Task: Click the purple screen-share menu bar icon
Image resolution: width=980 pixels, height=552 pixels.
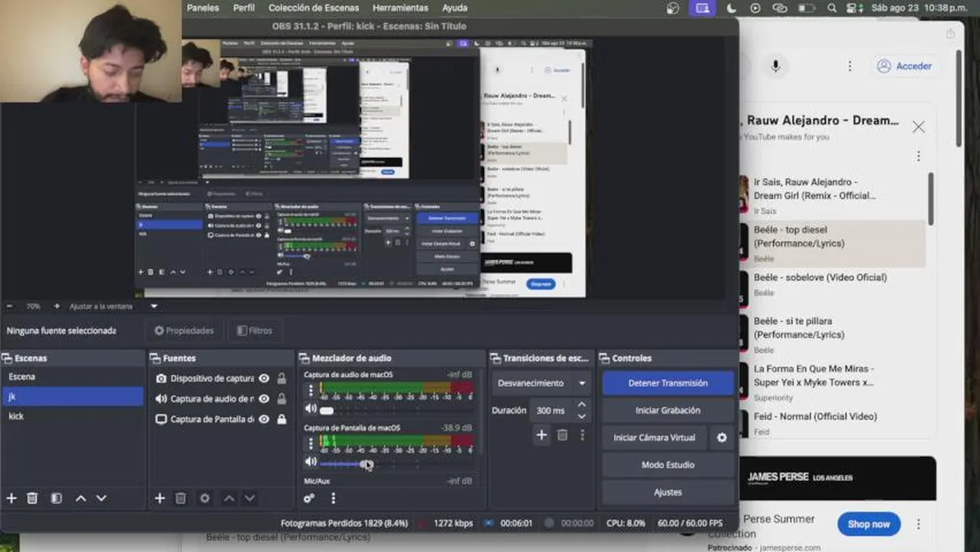Action: point(701,8)
